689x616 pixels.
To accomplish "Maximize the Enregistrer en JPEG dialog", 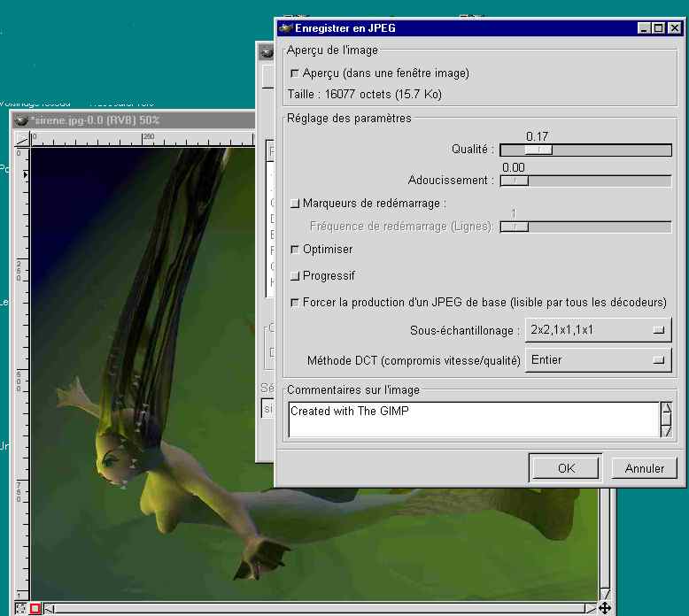I will click(659, 28).
